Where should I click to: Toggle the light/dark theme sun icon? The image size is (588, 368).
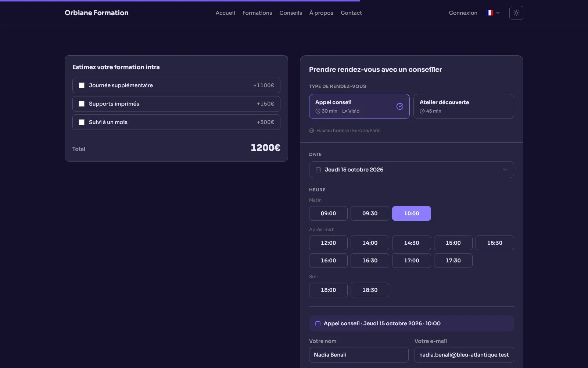point(516,13)
